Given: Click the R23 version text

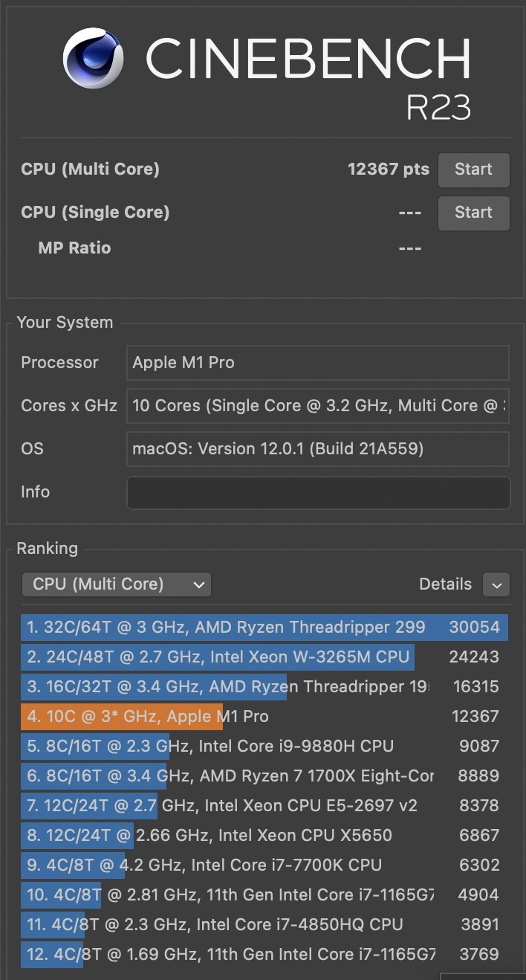Looking at the screenshot, I should (x=438, y=109).
